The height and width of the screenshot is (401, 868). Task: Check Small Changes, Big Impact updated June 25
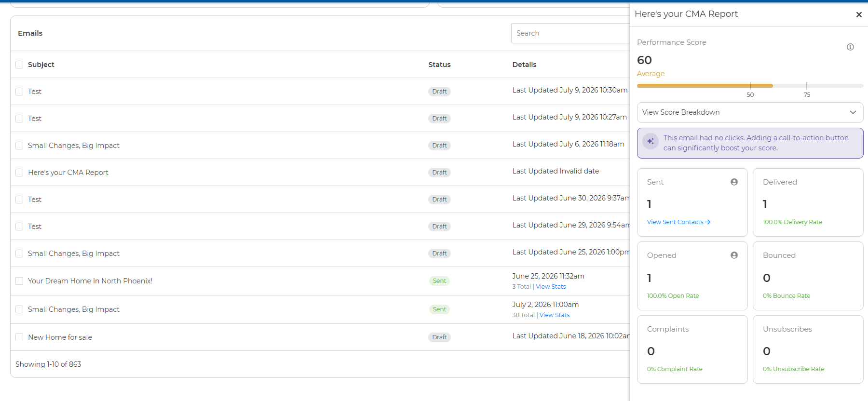point(19,254)
